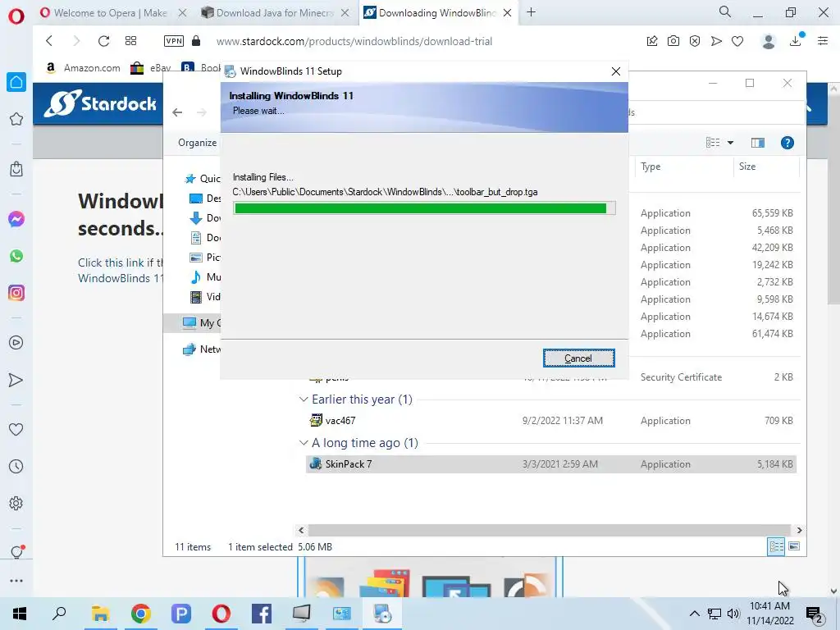Open WhatsApp in Opera sidebar
This screenshot has height=630, width=840.
[16, 256]
